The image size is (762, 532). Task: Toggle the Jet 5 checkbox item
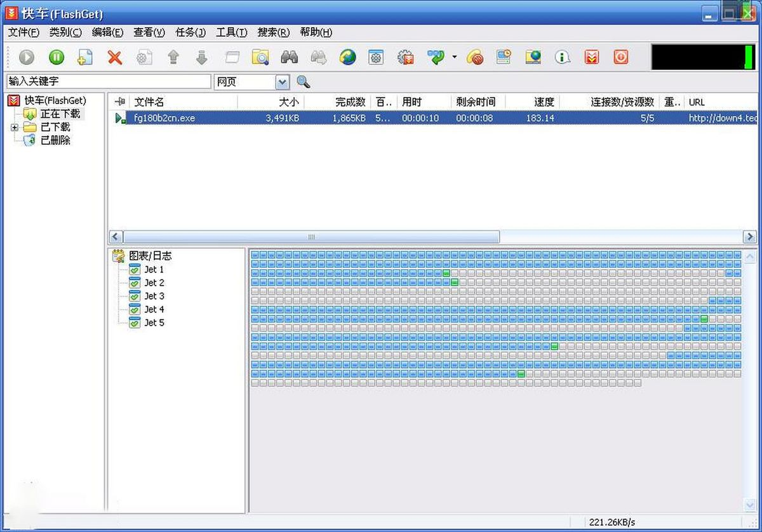(135, 323)
